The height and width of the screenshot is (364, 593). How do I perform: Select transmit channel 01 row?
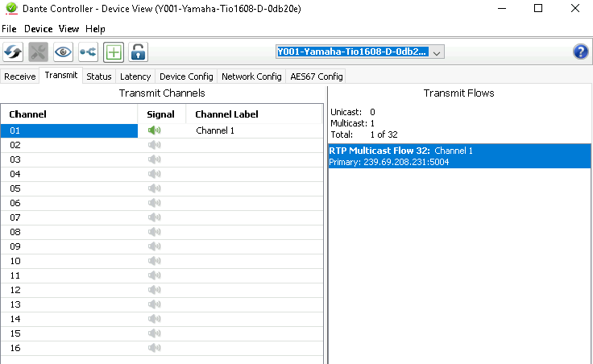click(x=162, y=130)
